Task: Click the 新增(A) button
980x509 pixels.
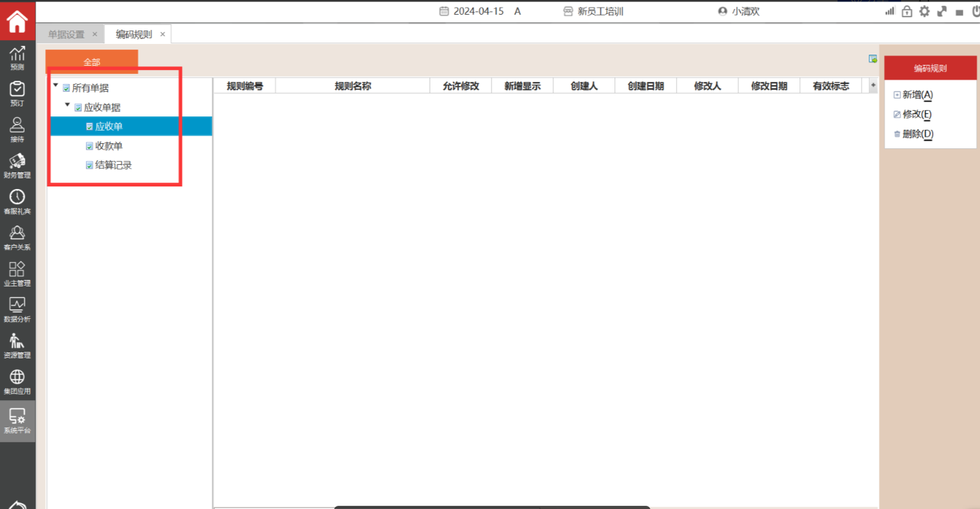Action: (x=913, y=95)
